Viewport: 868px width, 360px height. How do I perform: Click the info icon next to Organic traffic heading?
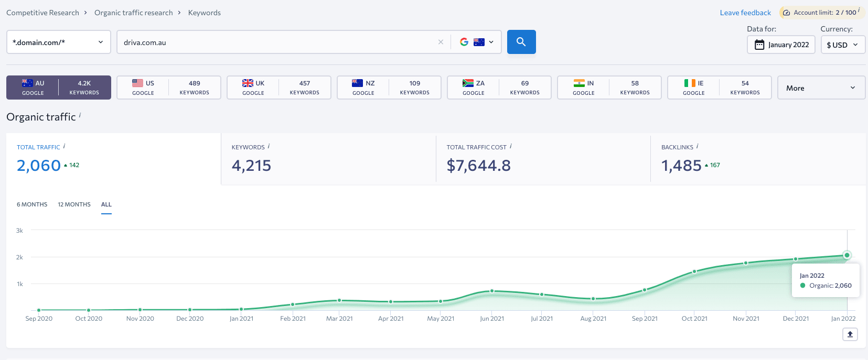pos(80,115)
